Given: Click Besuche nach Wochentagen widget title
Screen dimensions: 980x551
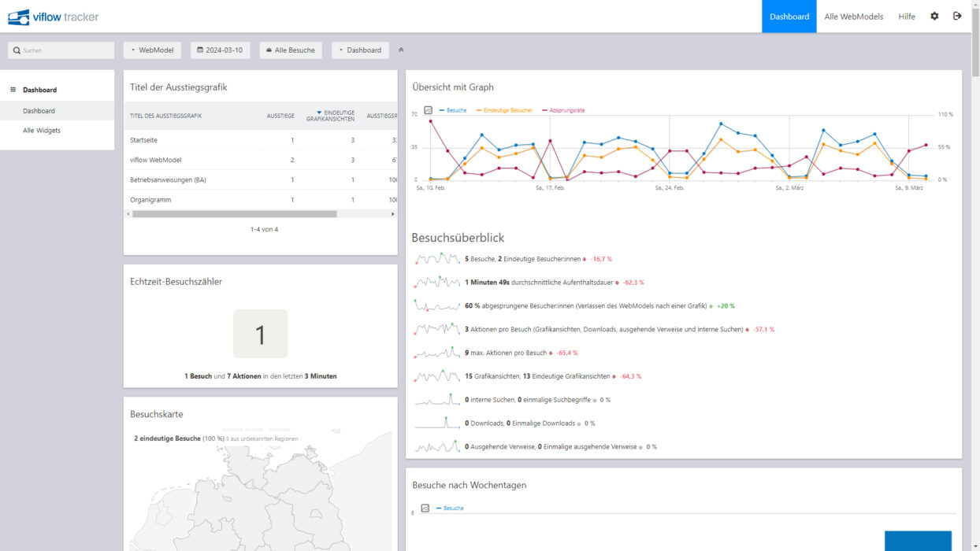Looking at the screenshot, I should point(470,486).
